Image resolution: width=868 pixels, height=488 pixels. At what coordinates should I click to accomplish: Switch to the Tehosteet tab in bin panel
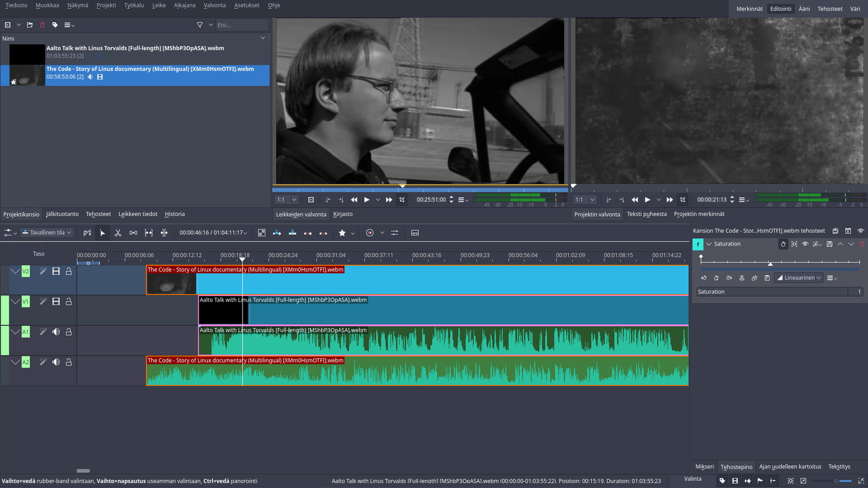click(98, 214)
